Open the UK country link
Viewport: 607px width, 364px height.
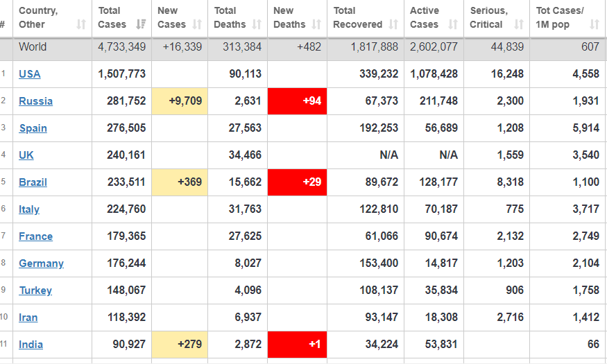coord(26,155)
